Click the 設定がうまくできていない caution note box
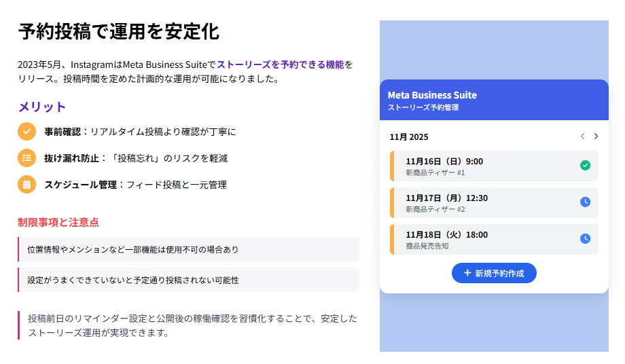The image size is (625, 364). tap(188, 280)
